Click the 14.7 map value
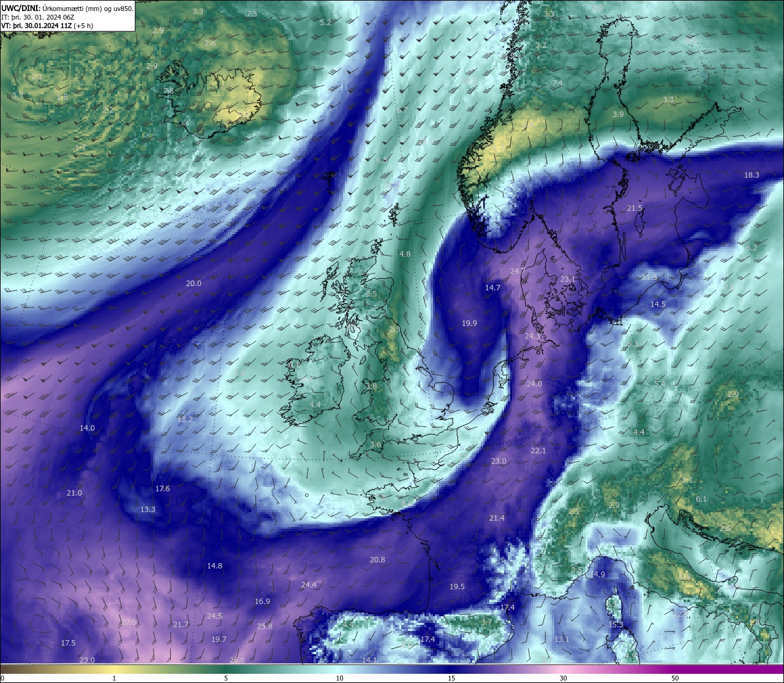Screen dimensions: 784x683 [x=492, y=288]
